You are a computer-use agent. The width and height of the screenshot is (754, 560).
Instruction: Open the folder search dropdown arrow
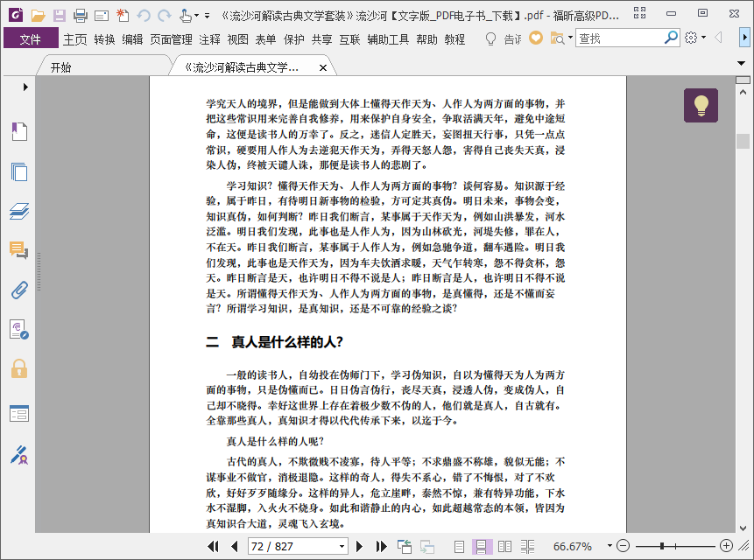[570, 38]
